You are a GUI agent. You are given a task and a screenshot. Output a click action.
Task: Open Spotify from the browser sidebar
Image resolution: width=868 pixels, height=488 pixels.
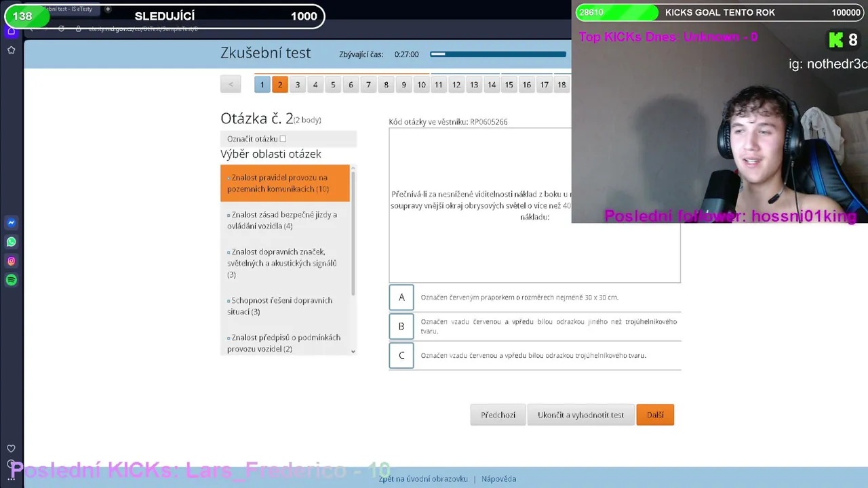(x=12, y=280)
